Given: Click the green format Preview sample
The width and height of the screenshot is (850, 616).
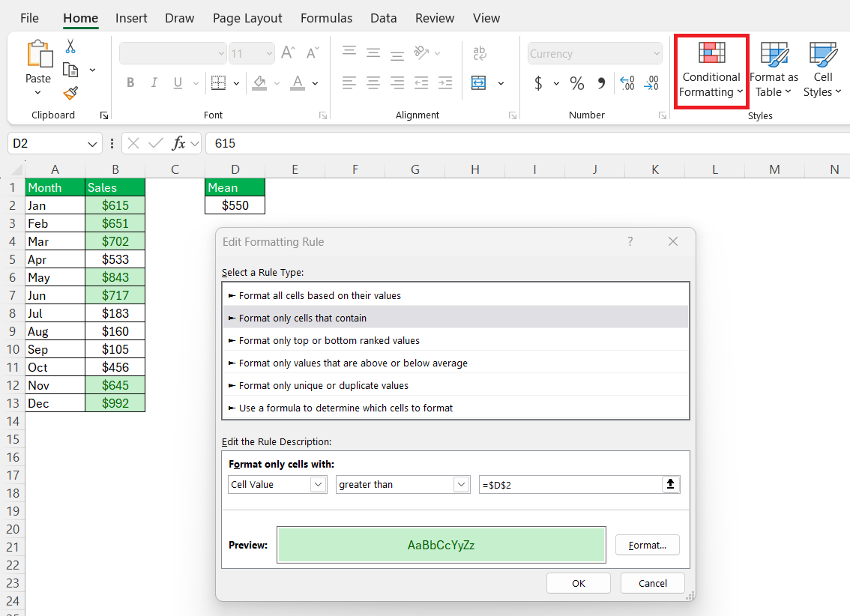Looking at the screenshot, I should coord(441,545).
